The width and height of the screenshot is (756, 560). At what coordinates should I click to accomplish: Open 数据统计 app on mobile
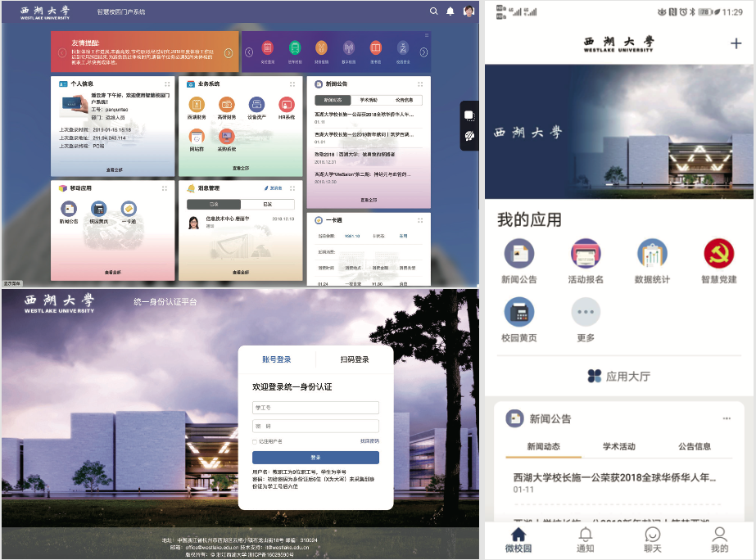tap(652, 254)
